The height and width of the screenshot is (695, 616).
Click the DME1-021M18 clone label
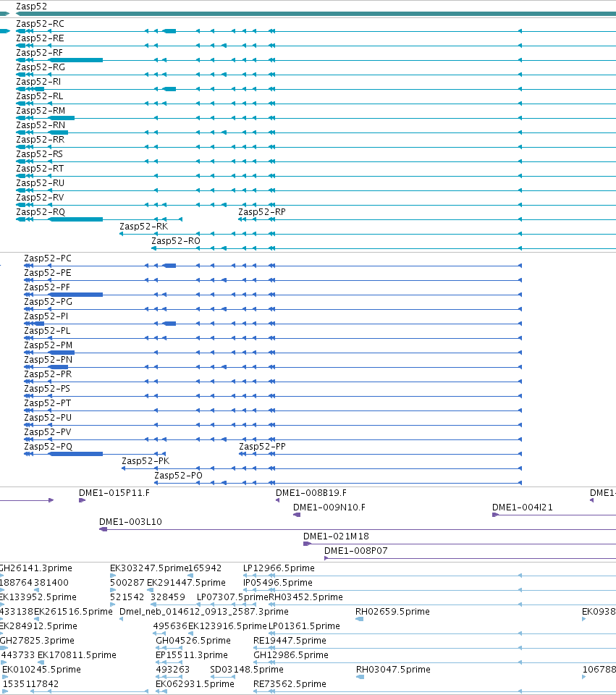click(x=337, y=536)
